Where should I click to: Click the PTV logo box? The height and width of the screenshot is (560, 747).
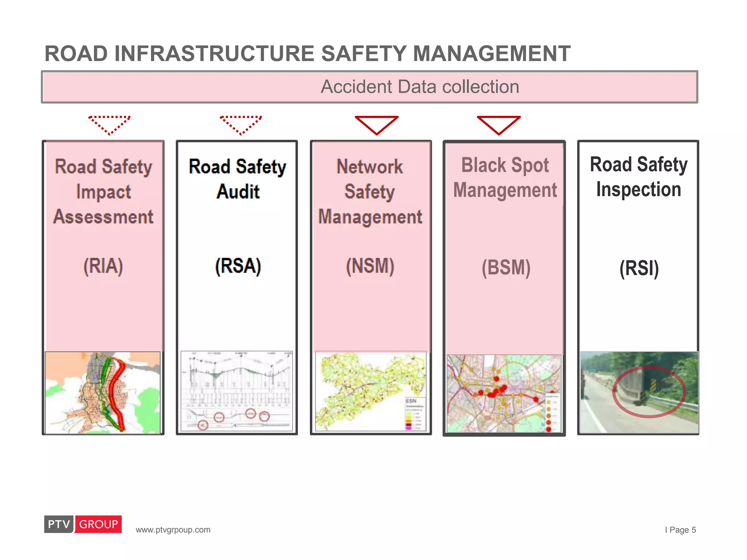tap(59, 524)
